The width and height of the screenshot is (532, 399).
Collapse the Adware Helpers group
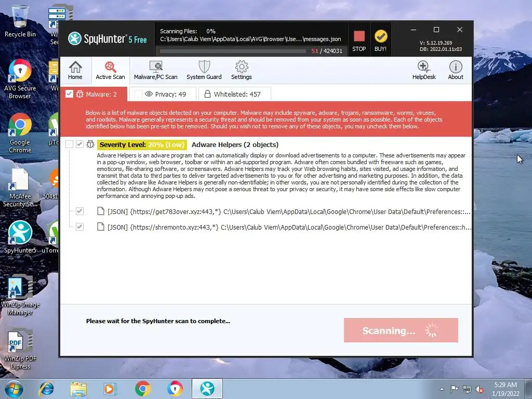[69, 144]
